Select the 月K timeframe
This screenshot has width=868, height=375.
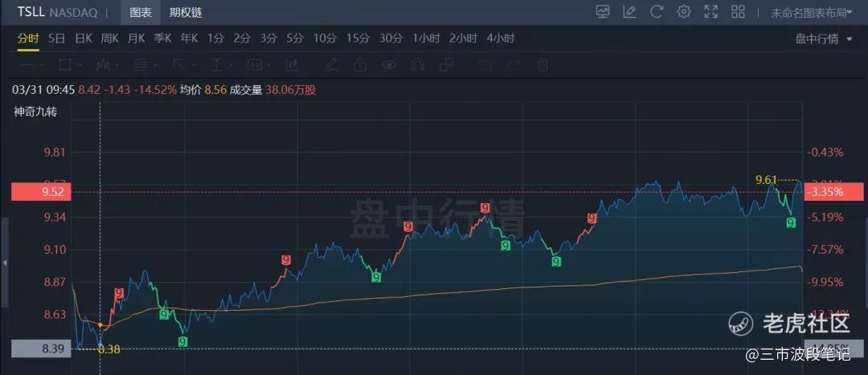coord(136,39)
